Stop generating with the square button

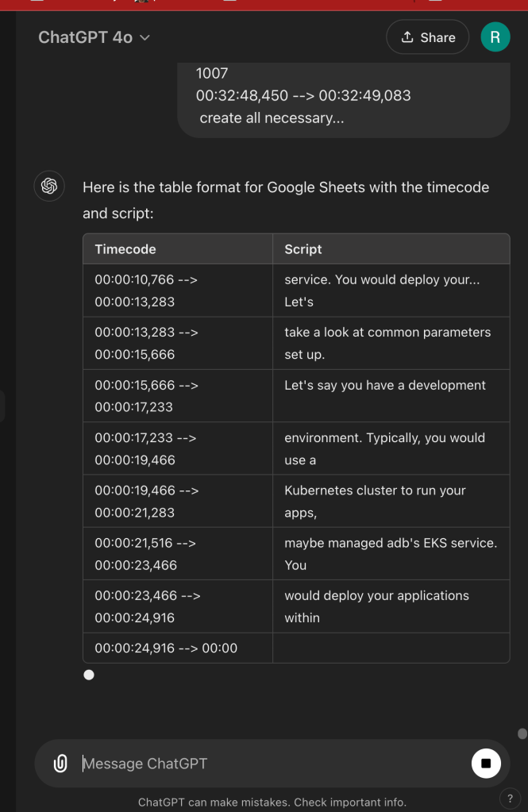(x=485, y=764)
